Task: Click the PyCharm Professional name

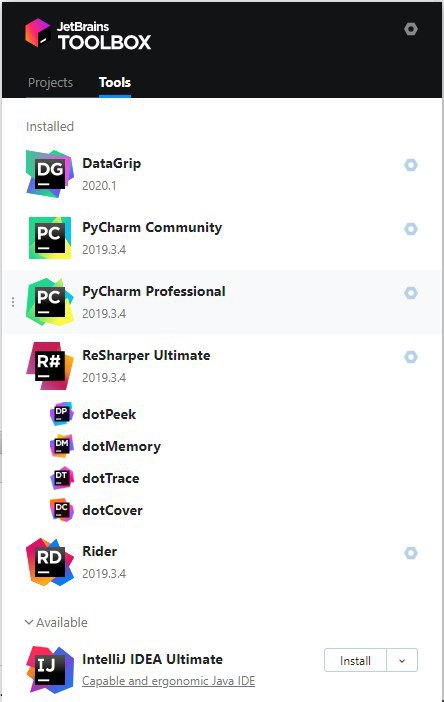Action: (154, 291)
